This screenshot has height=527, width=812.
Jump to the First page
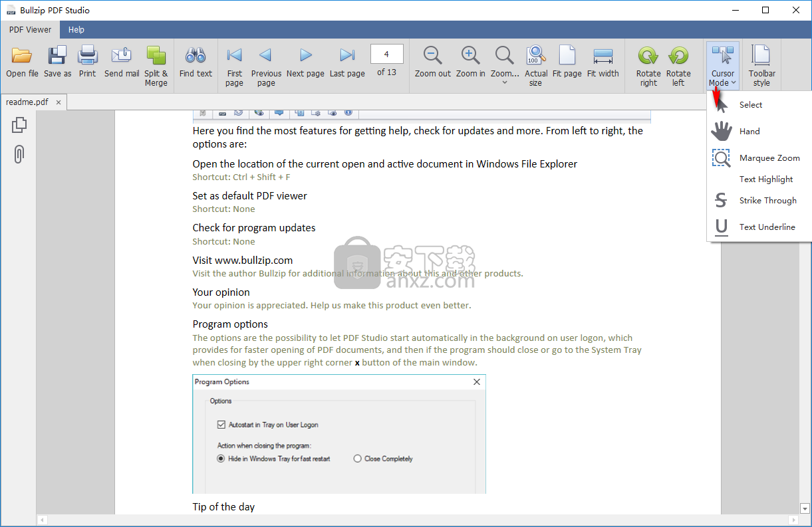tap(234, 66)
